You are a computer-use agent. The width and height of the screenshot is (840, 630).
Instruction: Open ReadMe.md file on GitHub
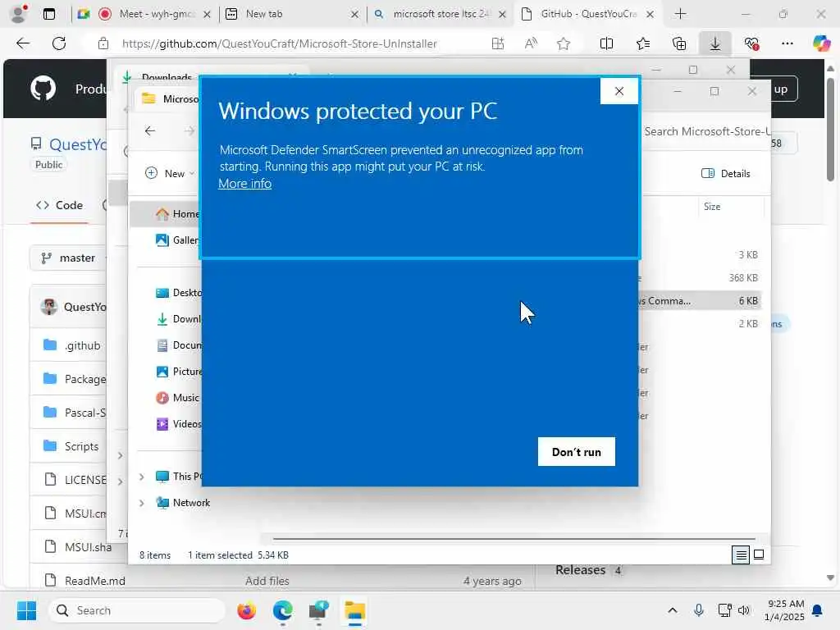coord(95,581)
